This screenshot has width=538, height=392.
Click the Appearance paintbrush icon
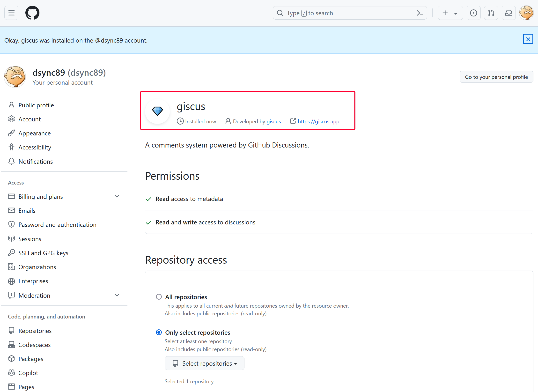click(11, 133)
